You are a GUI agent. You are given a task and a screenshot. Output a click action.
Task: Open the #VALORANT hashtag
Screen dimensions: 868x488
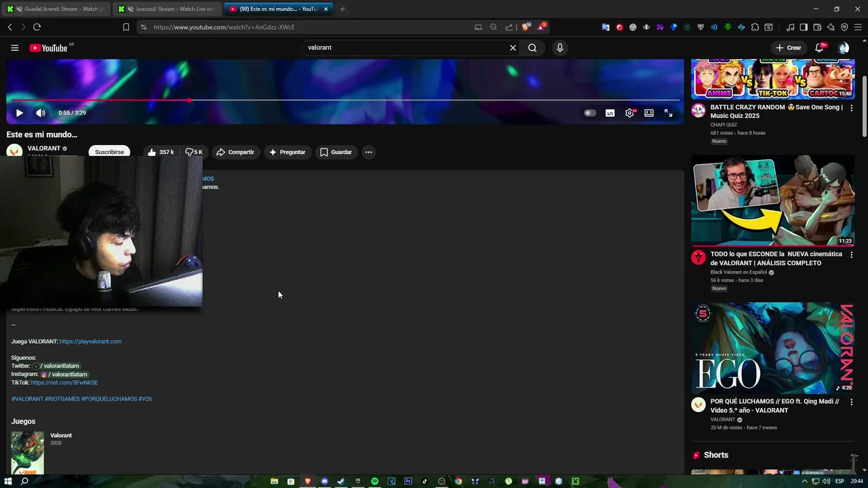click(27, 399)
